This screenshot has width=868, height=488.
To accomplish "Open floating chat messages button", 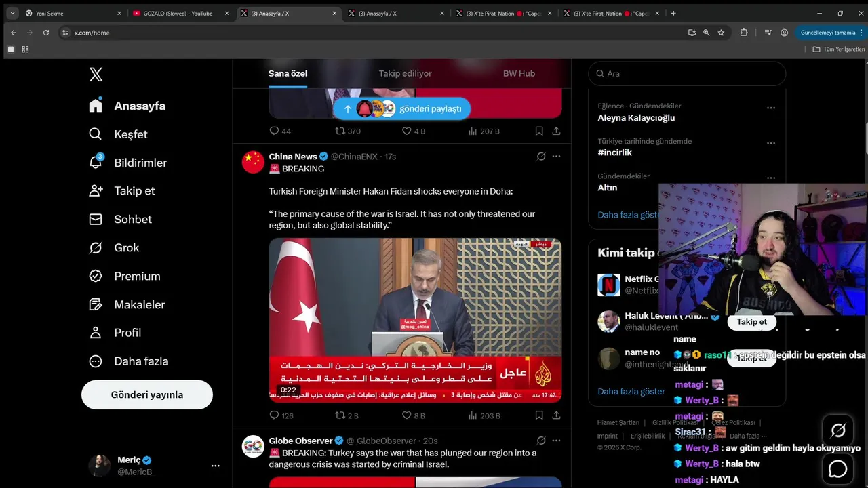I will click(838, 468).
